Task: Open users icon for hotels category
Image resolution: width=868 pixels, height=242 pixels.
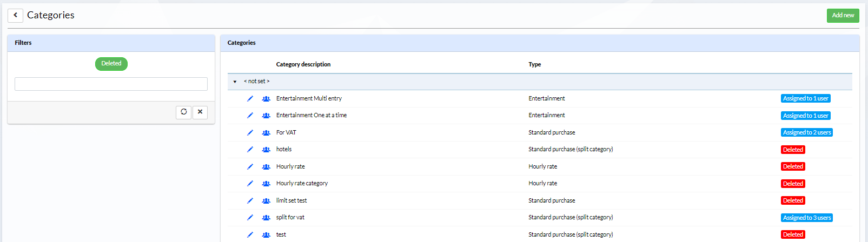Action: tap(266, 150)
